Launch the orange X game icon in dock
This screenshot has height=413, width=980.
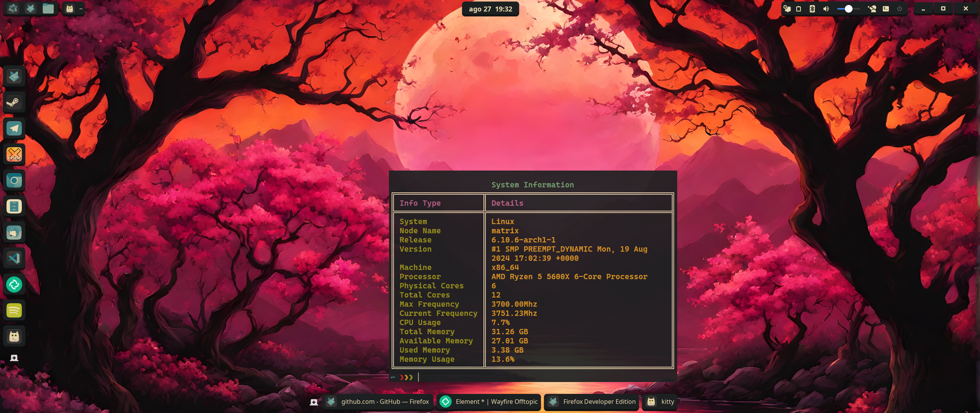14,154
